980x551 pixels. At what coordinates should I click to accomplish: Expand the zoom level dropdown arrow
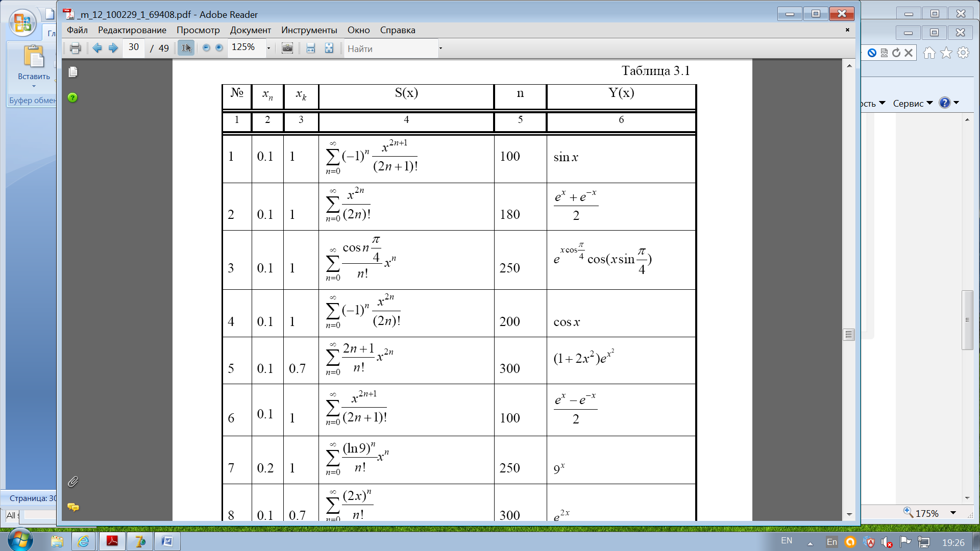pyautogui.click(x=268, y=48)
